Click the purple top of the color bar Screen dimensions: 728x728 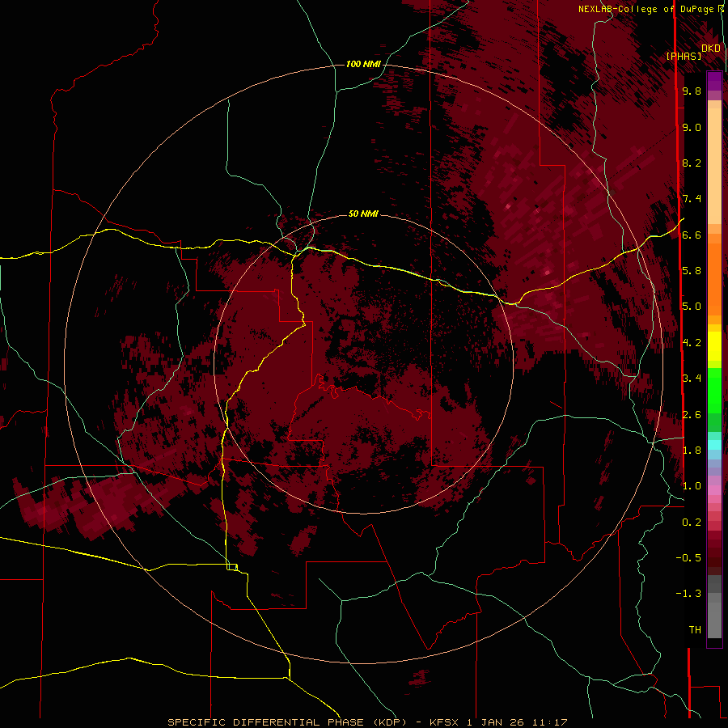714,81
